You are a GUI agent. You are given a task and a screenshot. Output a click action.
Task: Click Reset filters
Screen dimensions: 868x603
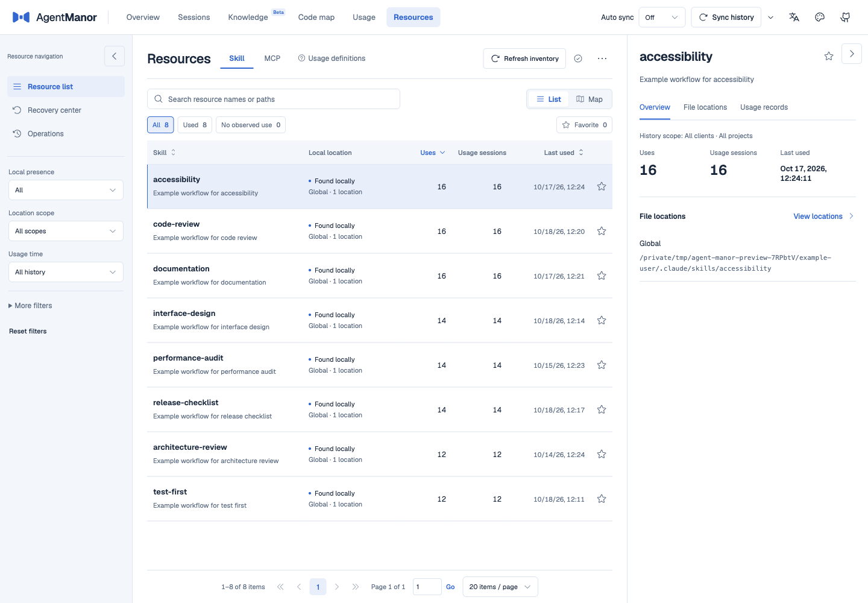28,331
